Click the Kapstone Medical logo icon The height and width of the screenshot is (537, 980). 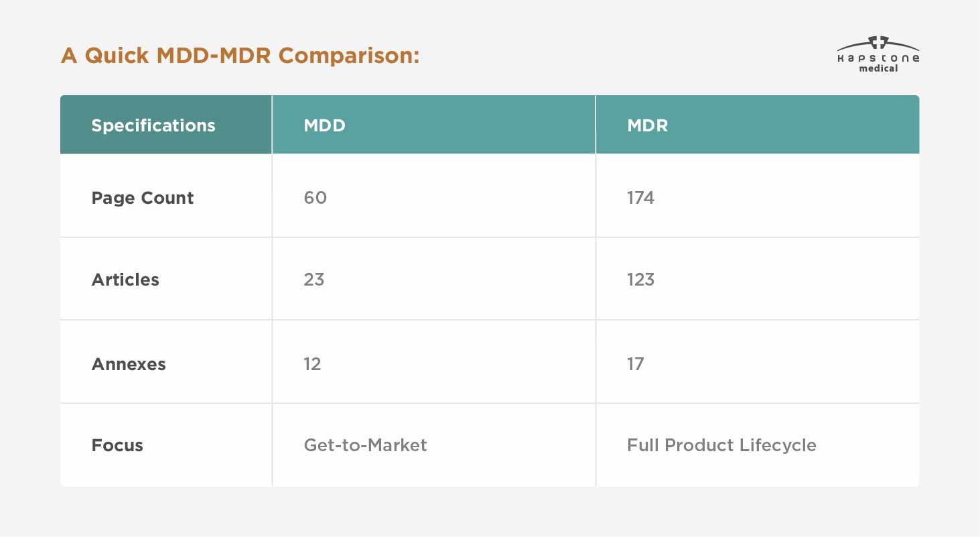(878, 44)
